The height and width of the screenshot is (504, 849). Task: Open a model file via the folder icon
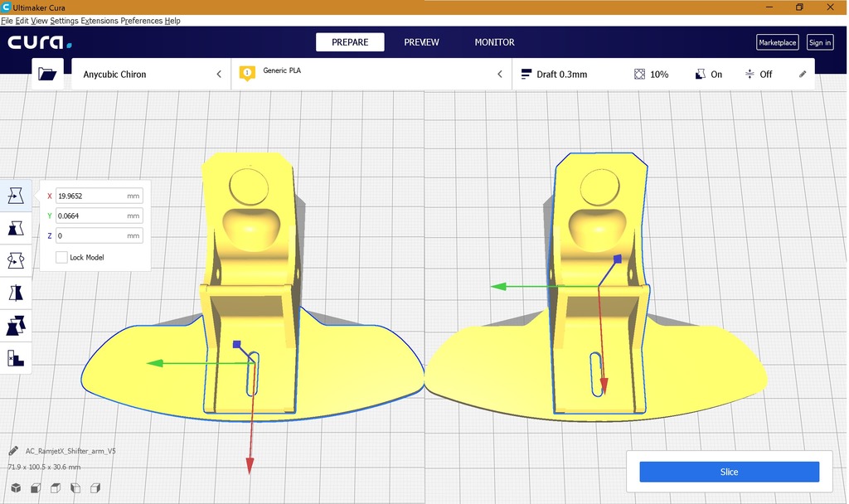pyautogui.click(x=47, y=73)
